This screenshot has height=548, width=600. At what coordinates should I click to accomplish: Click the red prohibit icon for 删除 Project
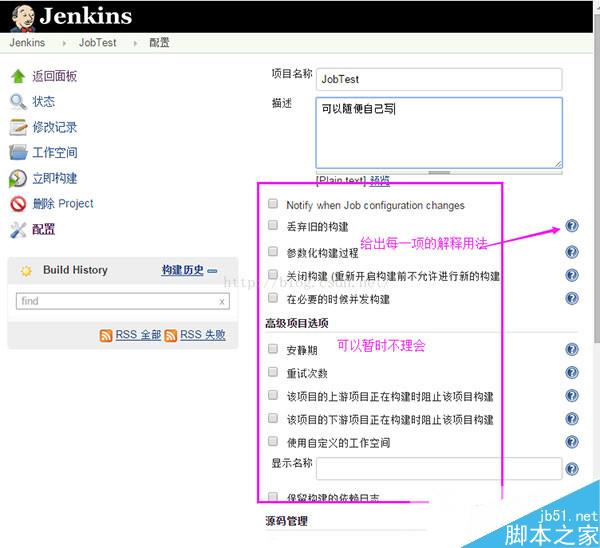[x=18, y=204]
